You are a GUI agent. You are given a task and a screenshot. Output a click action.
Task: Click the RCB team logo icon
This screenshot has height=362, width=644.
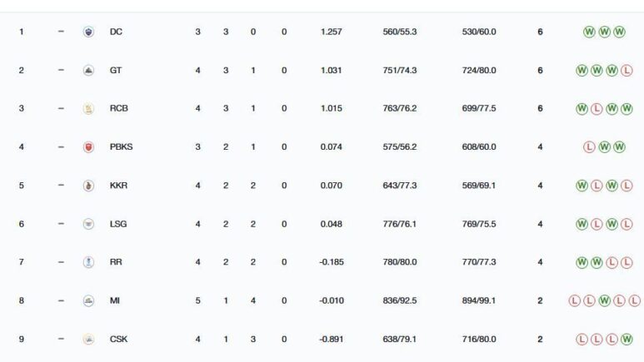tap(88, 109)
